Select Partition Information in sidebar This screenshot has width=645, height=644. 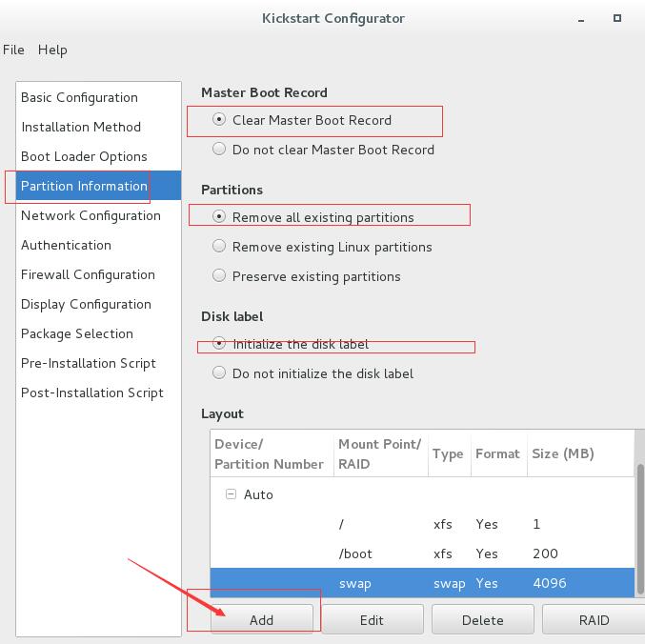coord(98,186)
